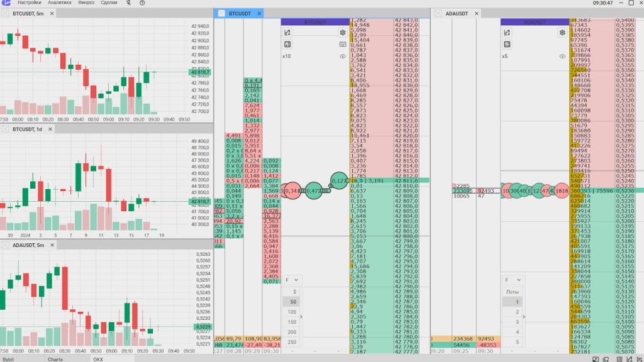Select 100 dollar volume preset for BTCUSDT
This screenshot has width=644, height=362.
coord(292,312)
